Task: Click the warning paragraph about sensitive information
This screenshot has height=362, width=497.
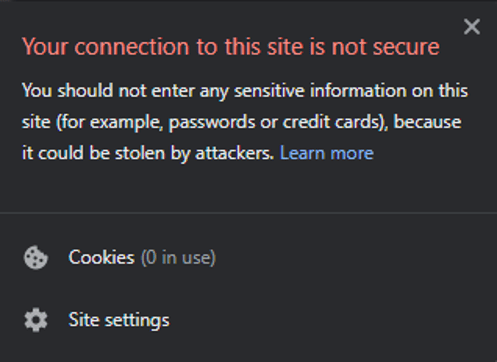Action: (245, 122)
